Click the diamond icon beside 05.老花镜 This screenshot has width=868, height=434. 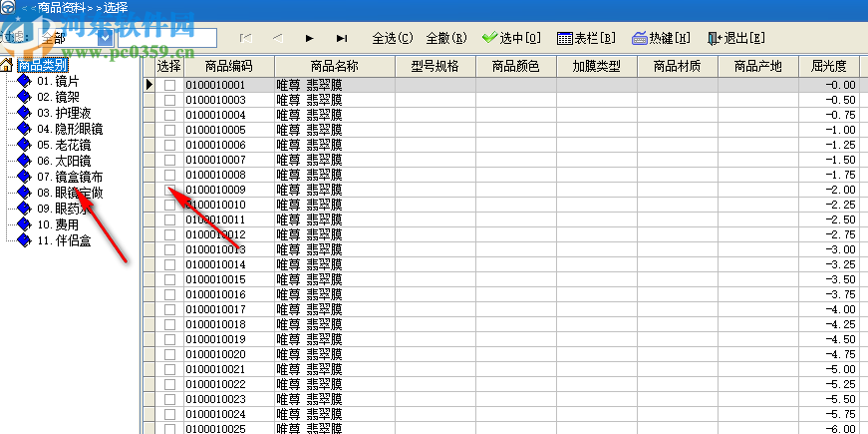point(24,146)
